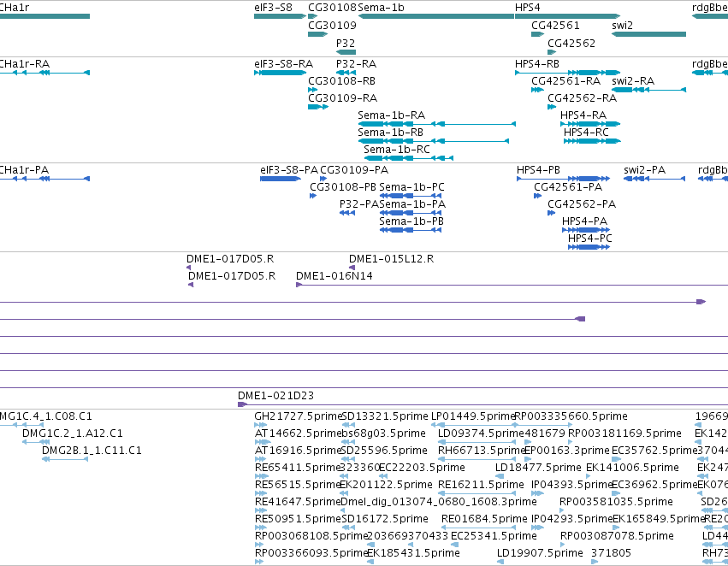Click the DMG1C.2_1.A12.C1 feature label
Viewport: 728px width, 566px height.
pyautogui.click(x=73, y=433)
